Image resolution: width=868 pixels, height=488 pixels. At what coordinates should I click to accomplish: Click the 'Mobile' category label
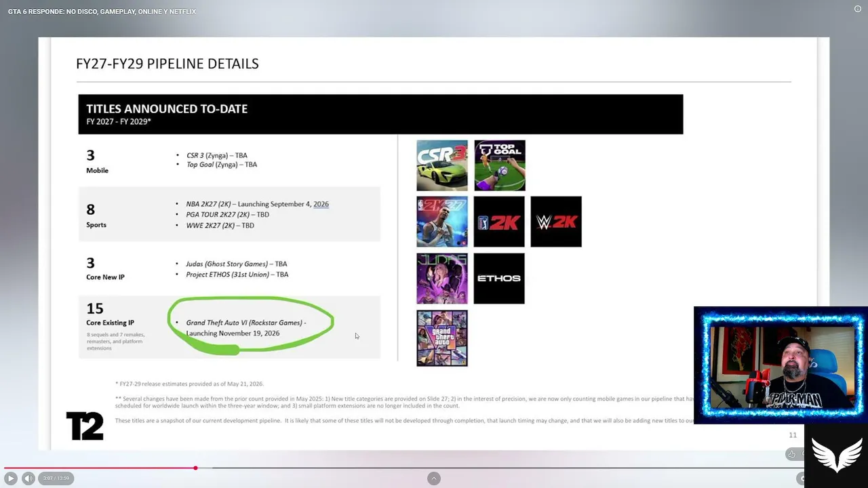pyautogui.click(x=97, y=171)
